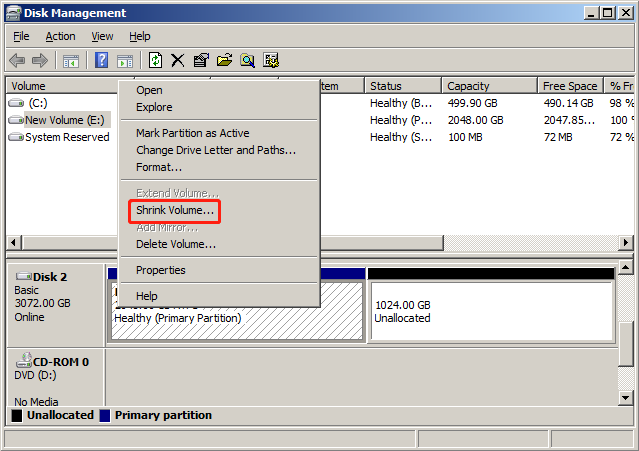This screenshot has height=451, width=639.
Task: Click the magnifier Explore toolbar icon
Action: [247, 61]
